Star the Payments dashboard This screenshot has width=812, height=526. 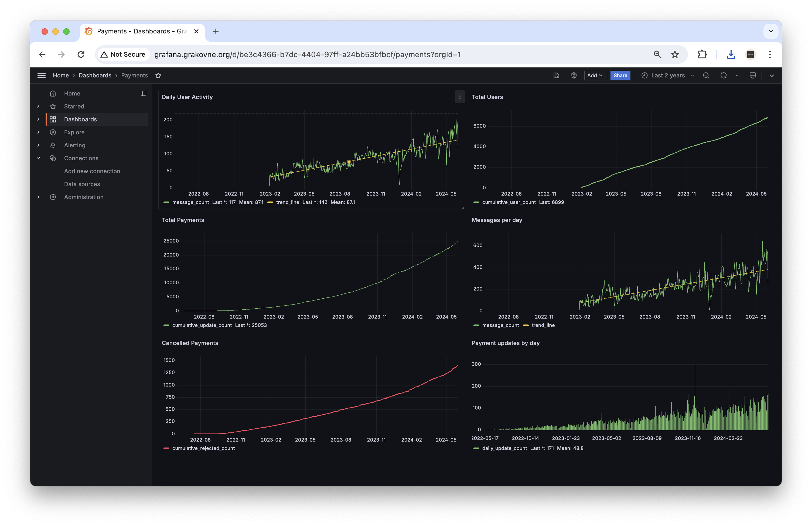point(158,75)
